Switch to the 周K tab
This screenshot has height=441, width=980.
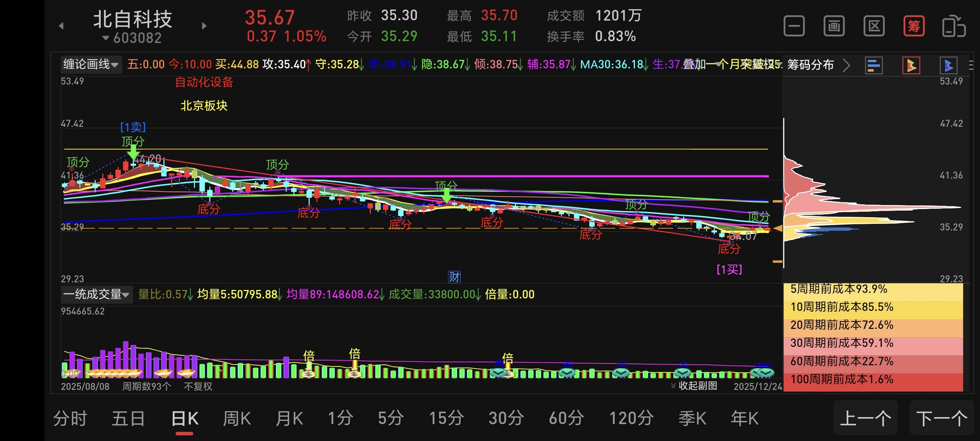pos(237,419)
